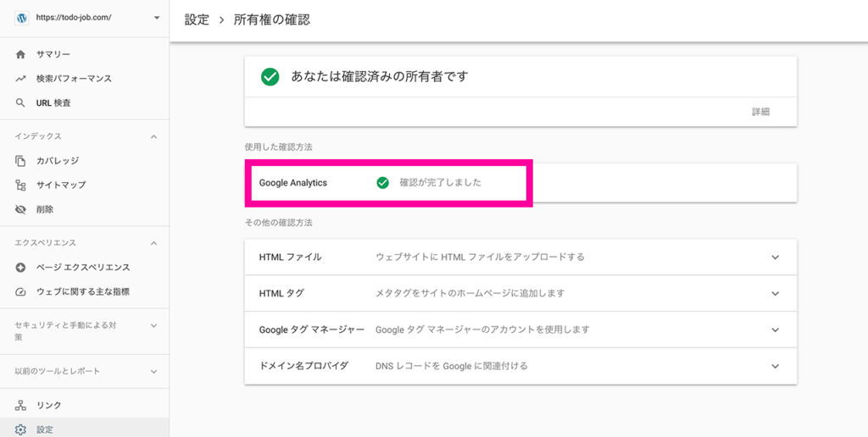Click the WordPress site icon in property selector

21,17
